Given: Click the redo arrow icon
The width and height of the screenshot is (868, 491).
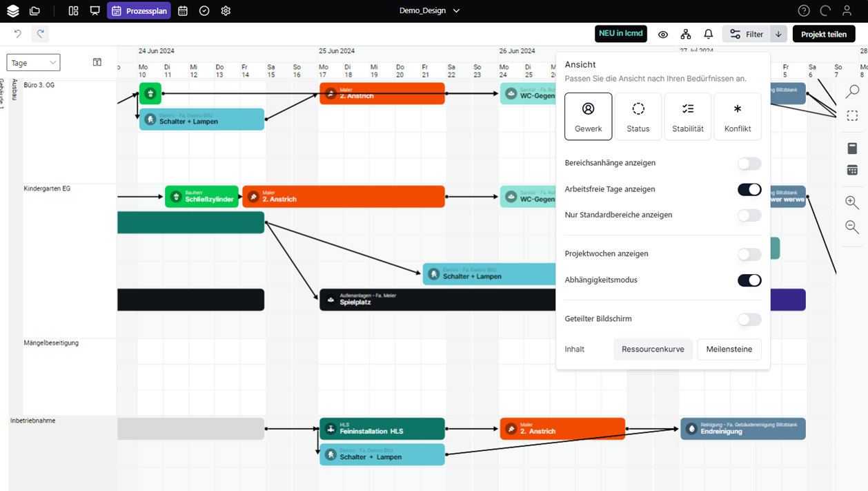Looking at the screenshot, I should [x=41, y=34].
